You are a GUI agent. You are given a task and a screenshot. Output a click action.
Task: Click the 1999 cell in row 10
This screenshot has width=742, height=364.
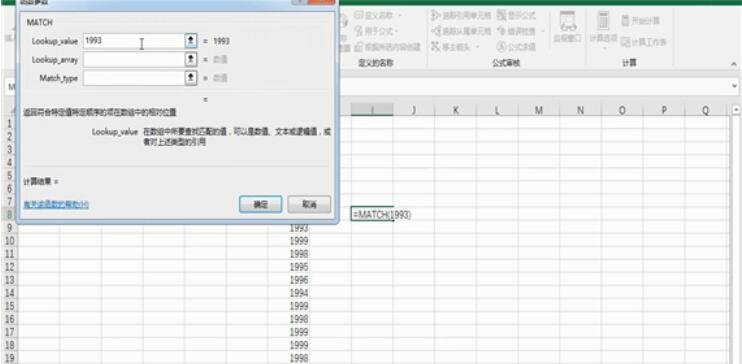pos(289,241)
